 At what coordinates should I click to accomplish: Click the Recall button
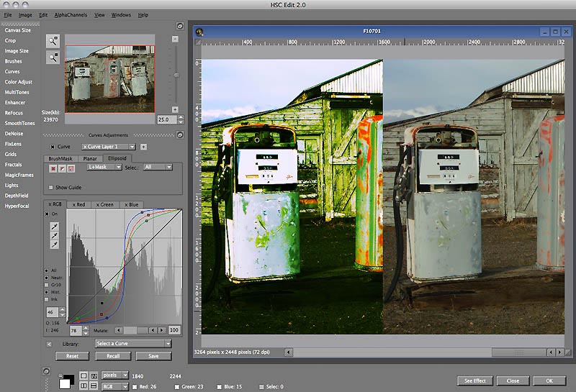pos(113,355)
